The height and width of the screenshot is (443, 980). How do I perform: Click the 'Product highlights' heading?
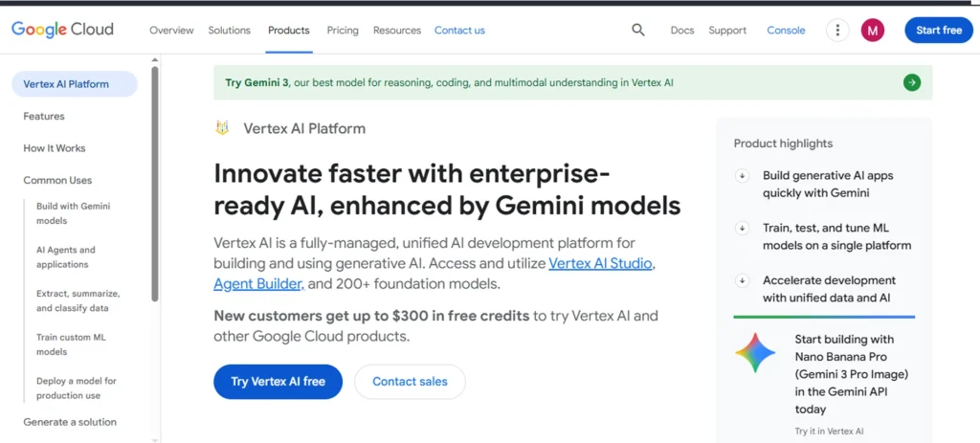783,144
